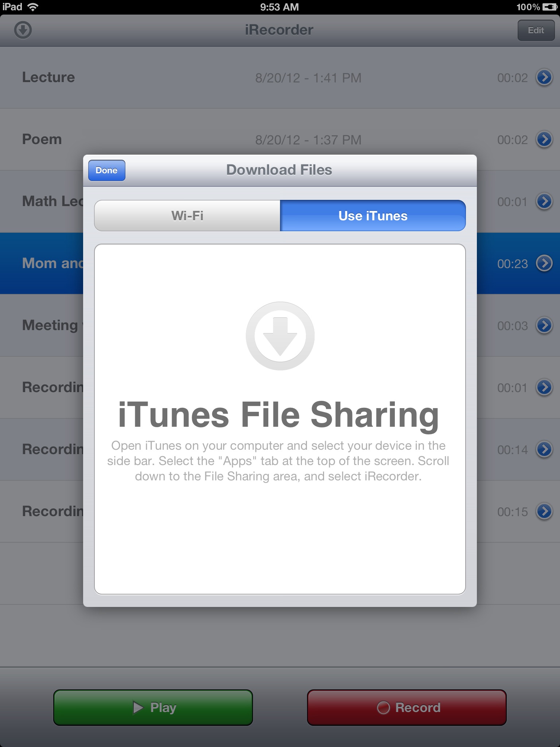
Task: Click the 8/20/12 - 1:41 PM date
Action: pyautogui.click(x=308, y=78)
